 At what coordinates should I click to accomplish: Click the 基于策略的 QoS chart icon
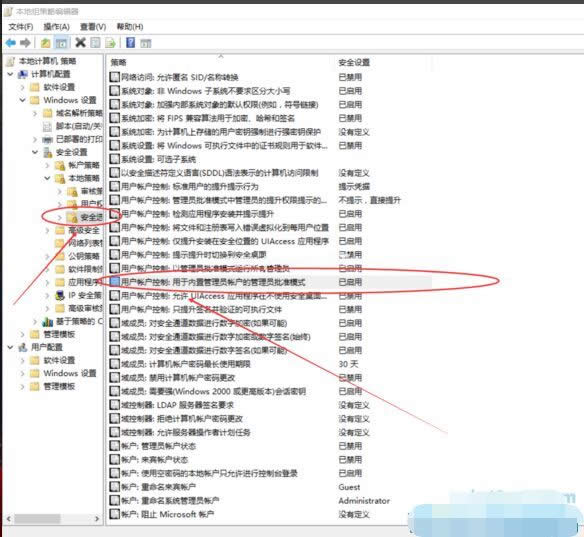(47, 321)
